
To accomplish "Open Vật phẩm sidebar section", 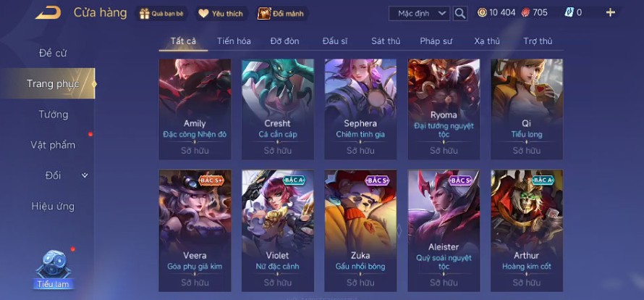I will click(x=53, y=145).
